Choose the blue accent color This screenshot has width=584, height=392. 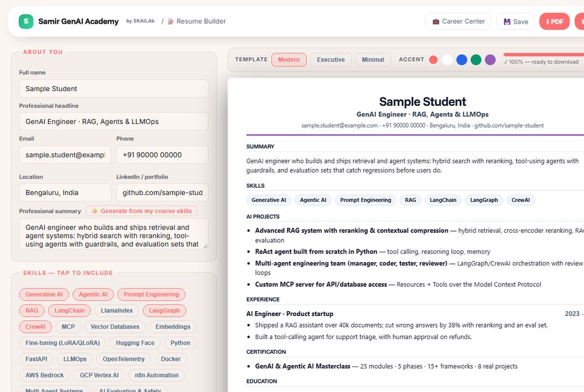[462, 60]
